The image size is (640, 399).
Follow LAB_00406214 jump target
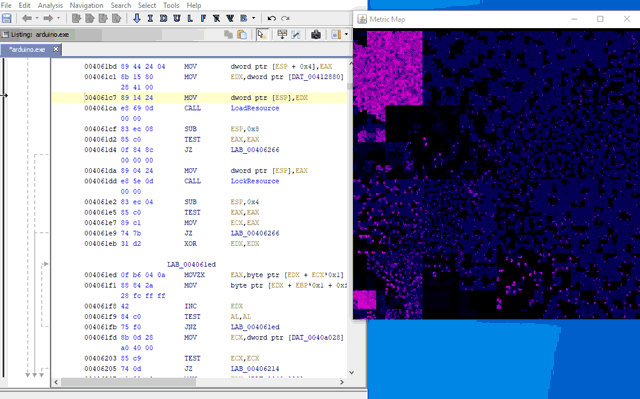pyautogui.click(x=255, y=369)
